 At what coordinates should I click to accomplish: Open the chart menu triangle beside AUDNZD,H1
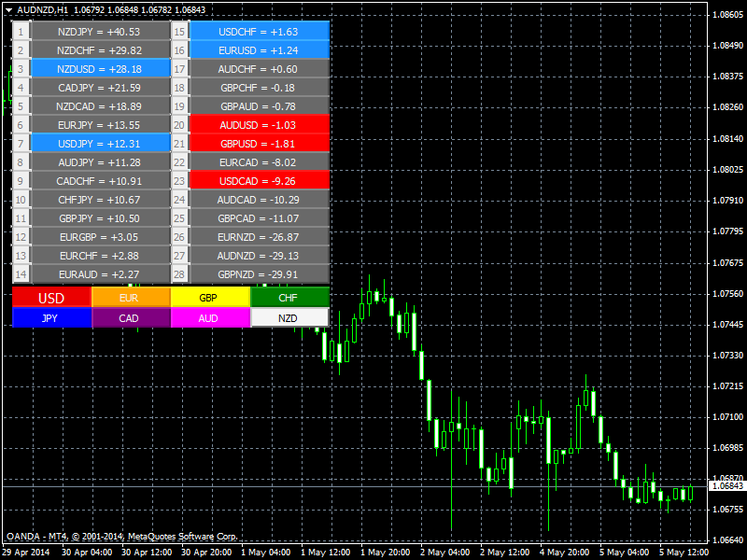click(8, 8)
